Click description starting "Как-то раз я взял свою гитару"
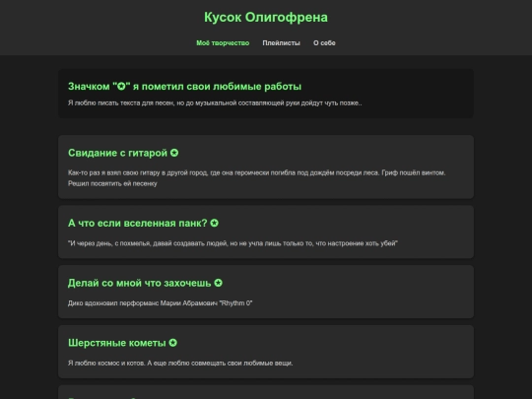 (x=256, y=173)
